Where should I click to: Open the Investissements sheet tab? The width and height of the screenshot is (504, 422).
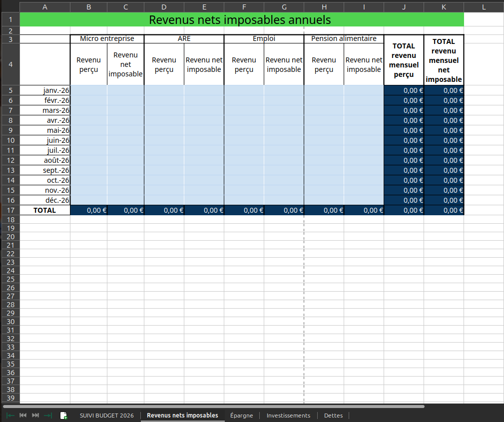(288, 415)
